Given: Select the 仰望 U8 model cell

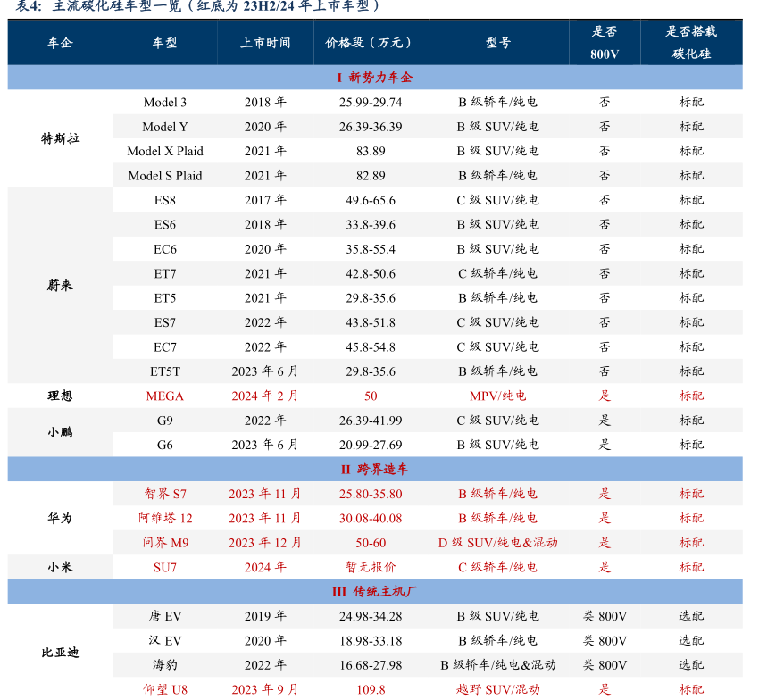Looking at the screenshot, I should tap(165, 689).
